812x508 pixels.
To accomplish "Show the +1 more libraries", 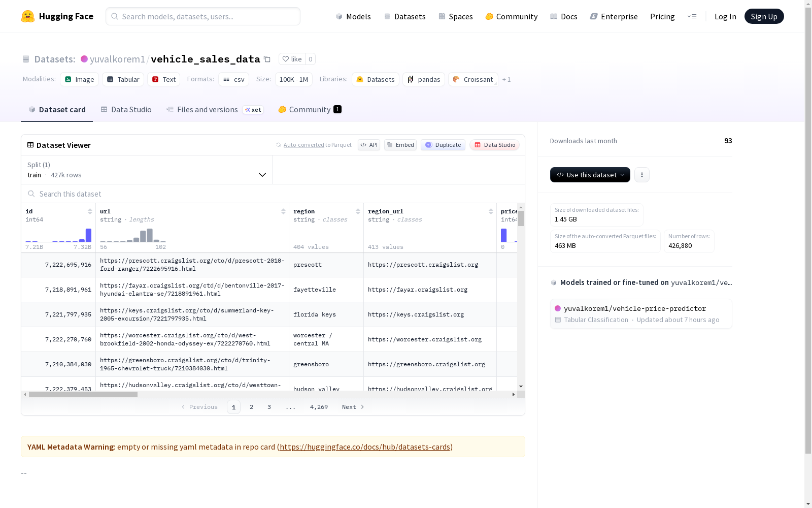I will pyautogui.click(x=506, y=79).
